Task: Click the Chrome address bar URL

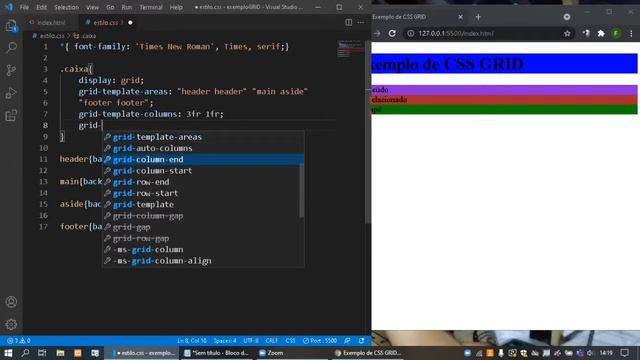Action: click(456, 33)
